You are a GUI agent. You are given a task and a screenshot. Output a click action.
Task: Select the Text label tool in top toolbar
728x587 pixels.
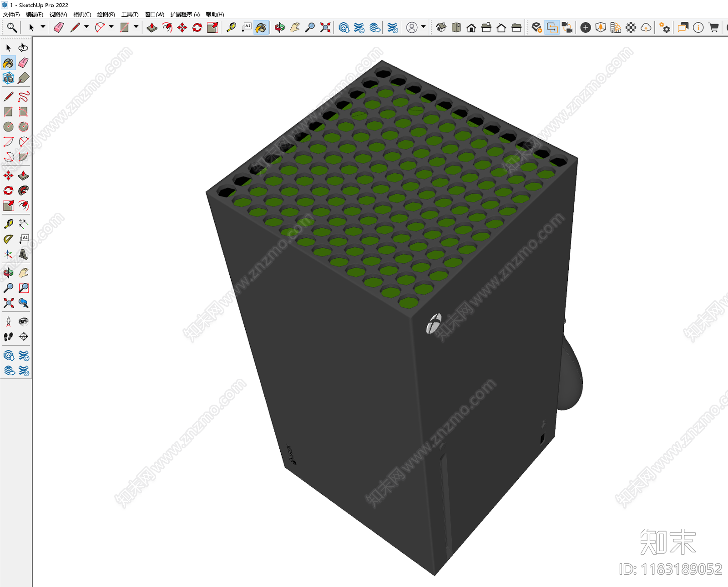(x=246, y=28)
